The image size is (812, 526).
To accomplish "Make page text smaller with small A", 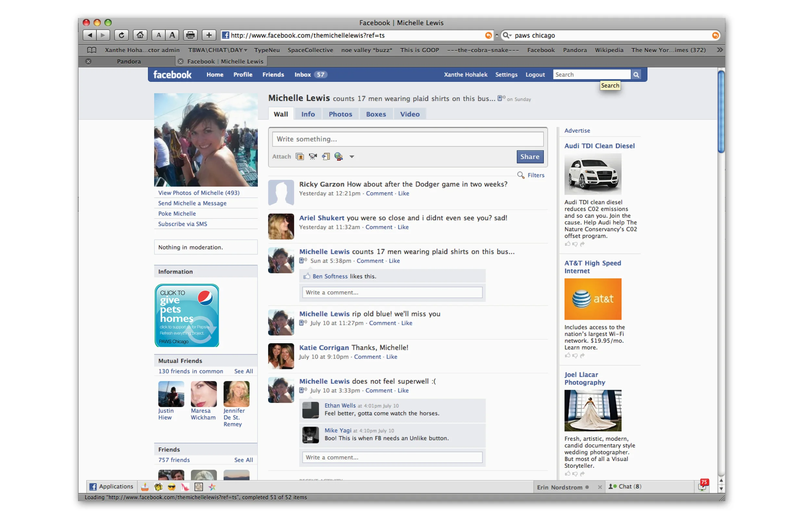I will tap(159, 35).
